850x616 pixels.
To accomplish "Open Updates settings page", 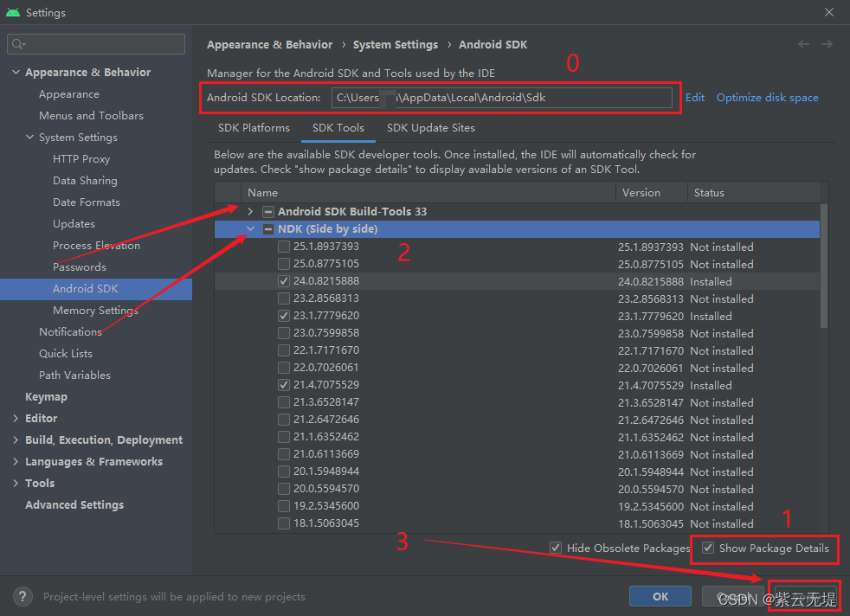I will click(74, 224).
